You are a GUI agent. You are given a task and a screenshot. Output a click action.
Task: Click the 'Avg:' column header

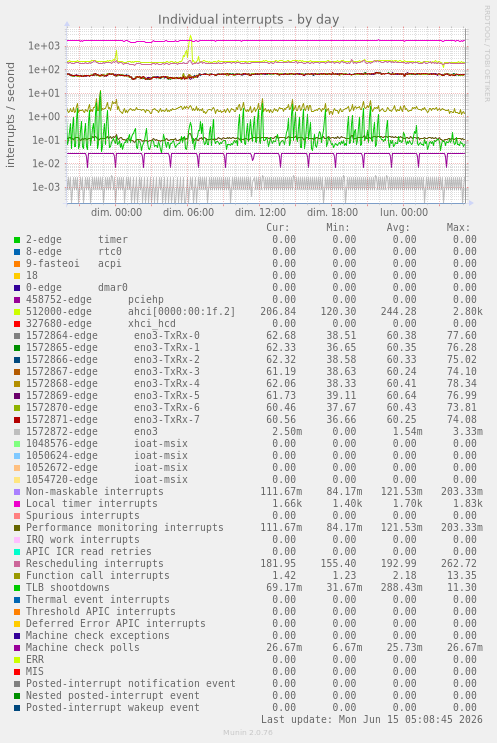(x=398, y=228)
